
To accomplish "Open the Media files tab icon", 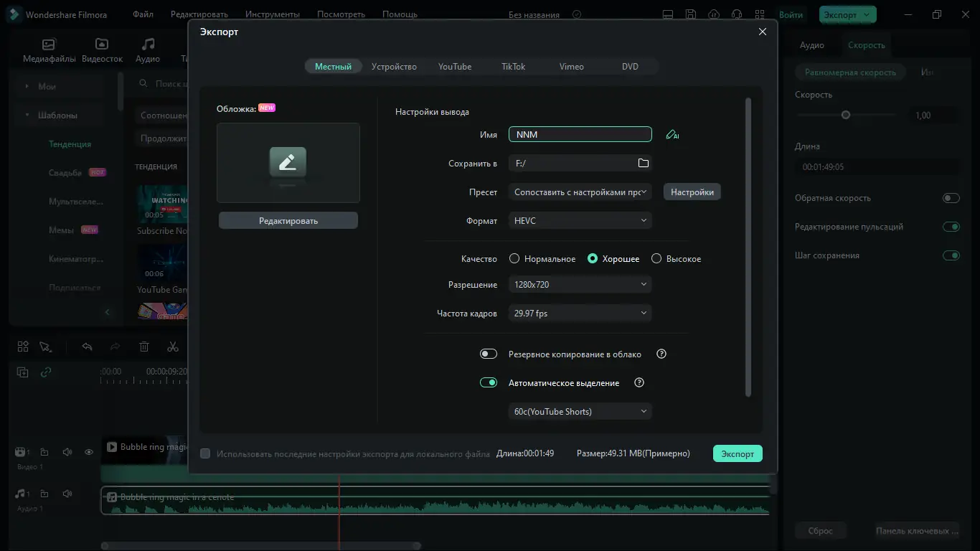I will coord(49,44).
